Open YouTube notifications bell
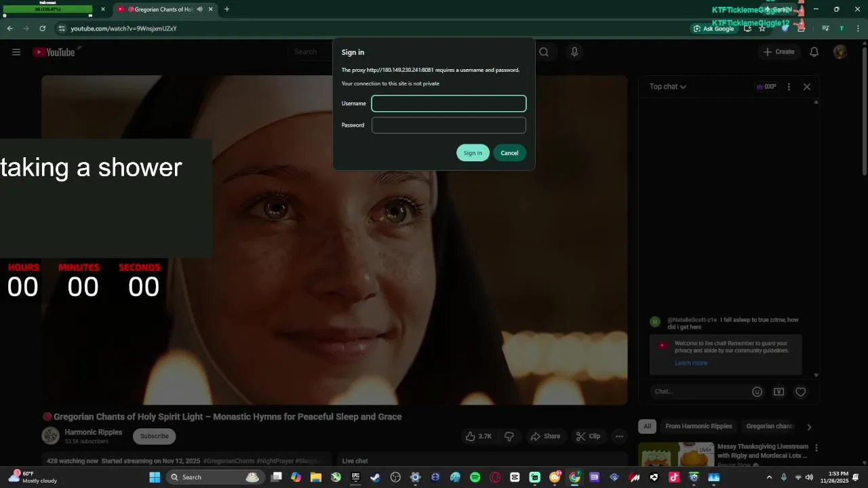This screenshot has height=488, width=868. [814, 52]
